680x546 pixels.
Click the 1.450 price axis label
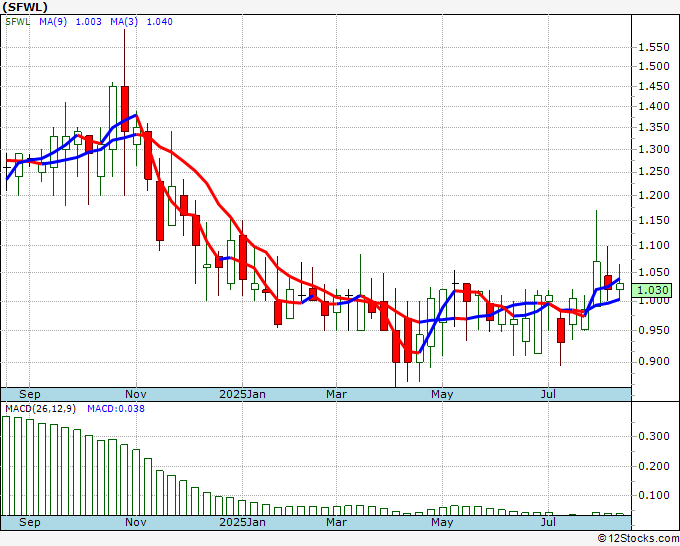pyautogui.click(x=654, y=86)
